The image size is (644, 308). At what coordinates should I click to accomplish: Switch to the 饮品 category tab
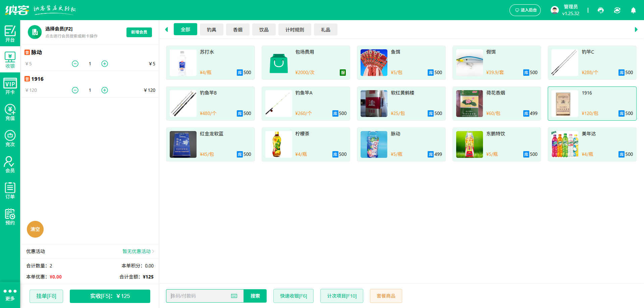(264, 29)
